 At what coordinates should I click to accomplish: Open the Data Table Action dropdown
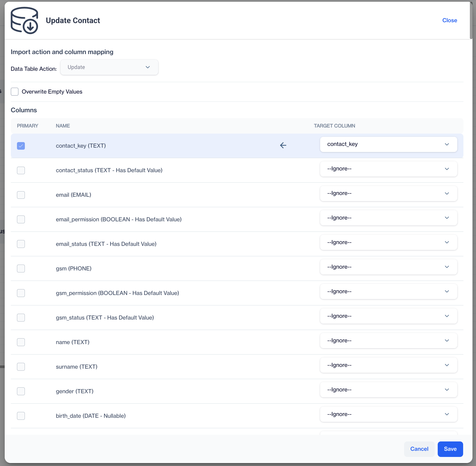109,67
